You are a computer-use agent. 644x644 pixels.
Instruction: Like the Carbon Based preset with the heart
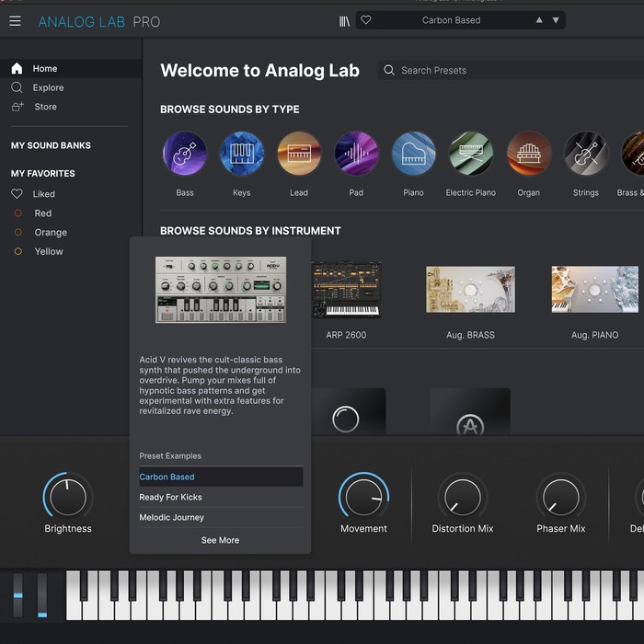pos(366,19)
